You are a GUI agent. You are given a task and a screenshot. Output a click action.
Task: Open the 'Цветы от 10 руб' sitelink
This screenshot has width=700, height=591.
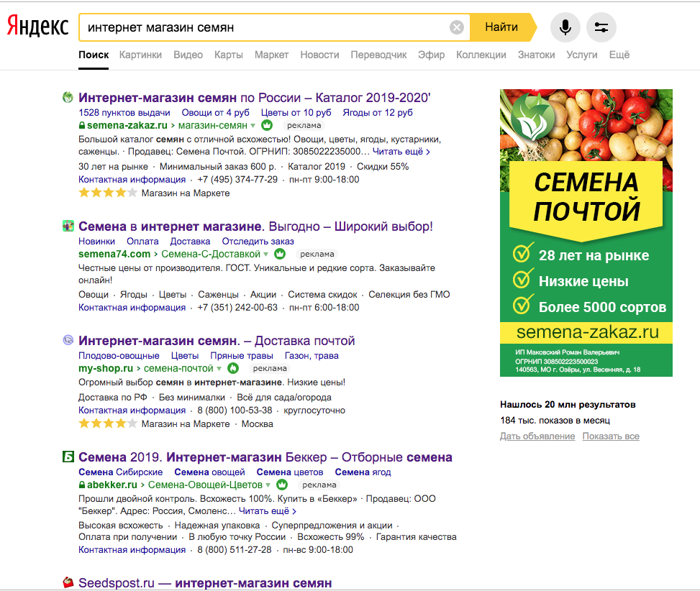click(x=296, y=112)
